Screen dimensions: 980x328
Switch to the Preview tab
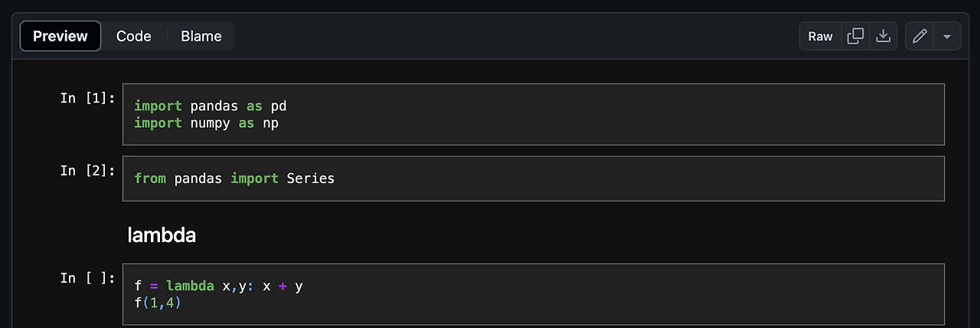coord(60,36)
